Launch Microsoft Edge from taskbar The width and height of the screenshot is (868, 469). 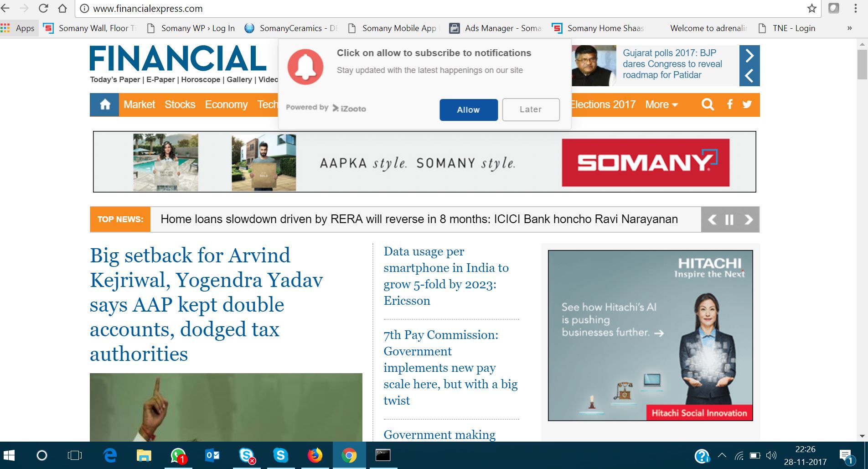point(110,455)
